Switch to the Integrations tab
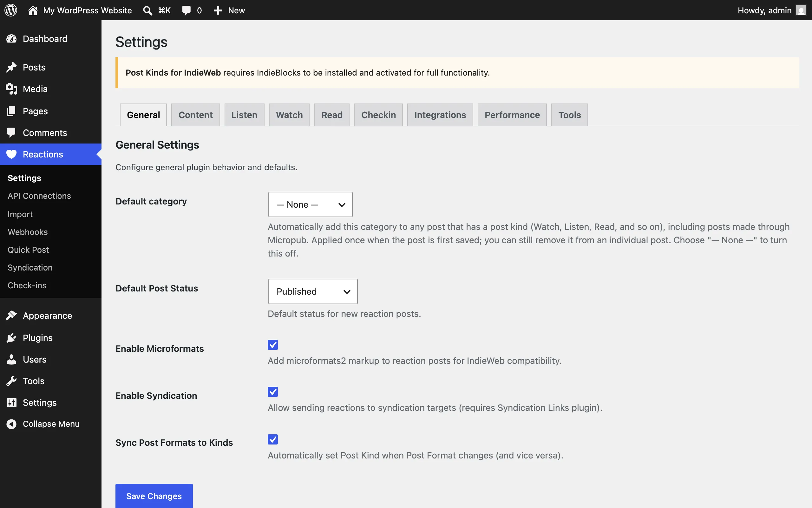This screenshot has height=508, width=812. pyautogui.click(x=440, y=115)
